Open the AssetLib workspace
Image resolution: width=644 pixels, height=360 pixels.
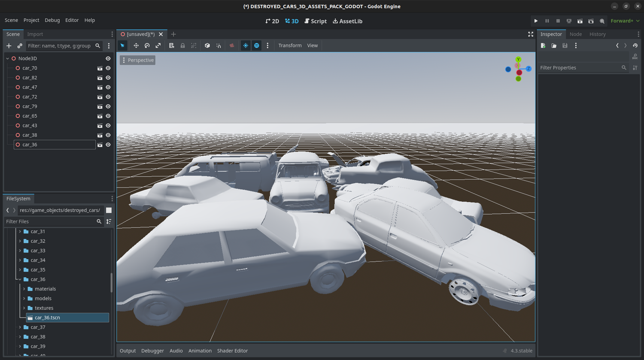click(347, 21)
